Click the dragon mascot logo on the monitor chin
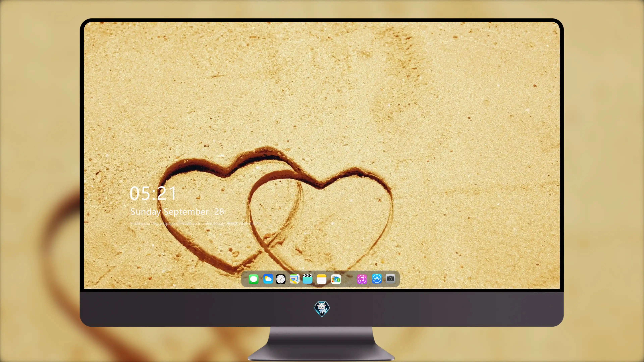644x362 pixels. coord(322,309)
